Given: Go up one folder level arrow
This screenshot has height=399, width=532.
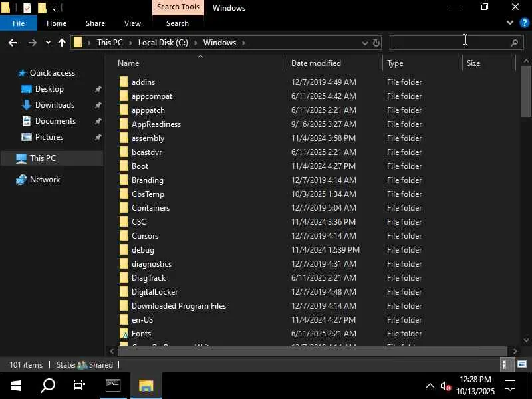Looking at the screenshot, I should (62, 43).
